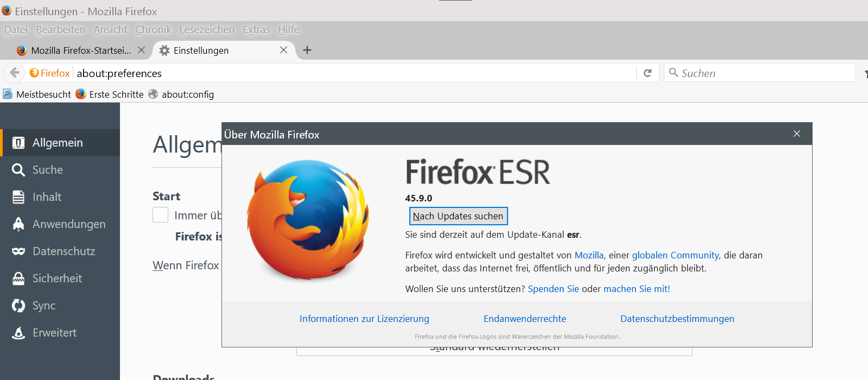This screenshot has width=868, height=380.
Task: Open the Datei menu
Action: coord(16,29)
